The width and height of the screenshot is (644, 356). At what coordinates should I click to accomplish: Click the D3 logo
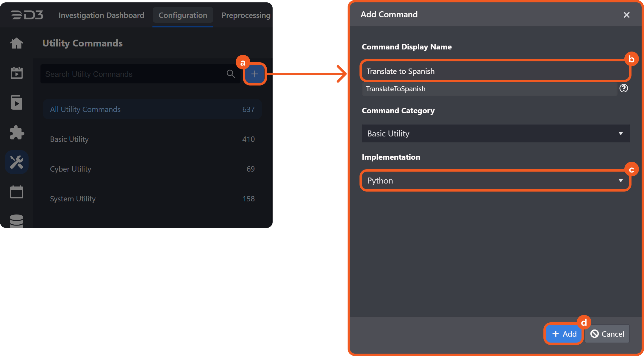[27, 15]
